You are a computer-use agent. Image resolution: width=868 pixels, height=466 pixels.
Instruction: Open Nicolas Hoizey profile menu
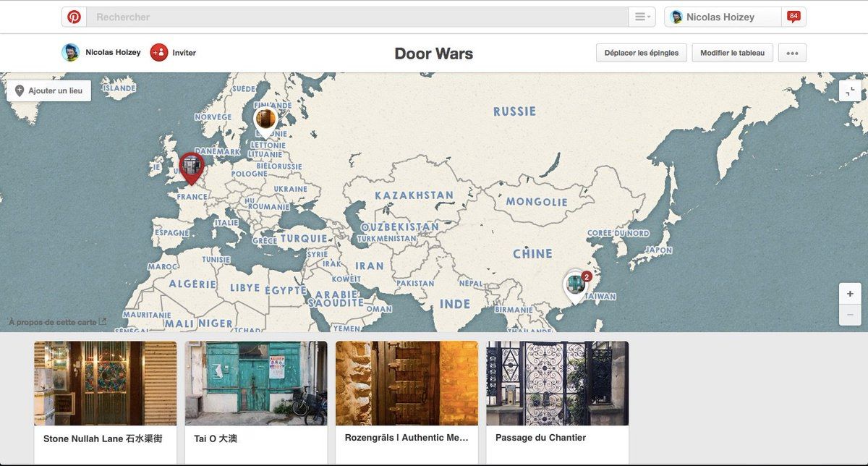pyautogui.click(x=722, y=17)
